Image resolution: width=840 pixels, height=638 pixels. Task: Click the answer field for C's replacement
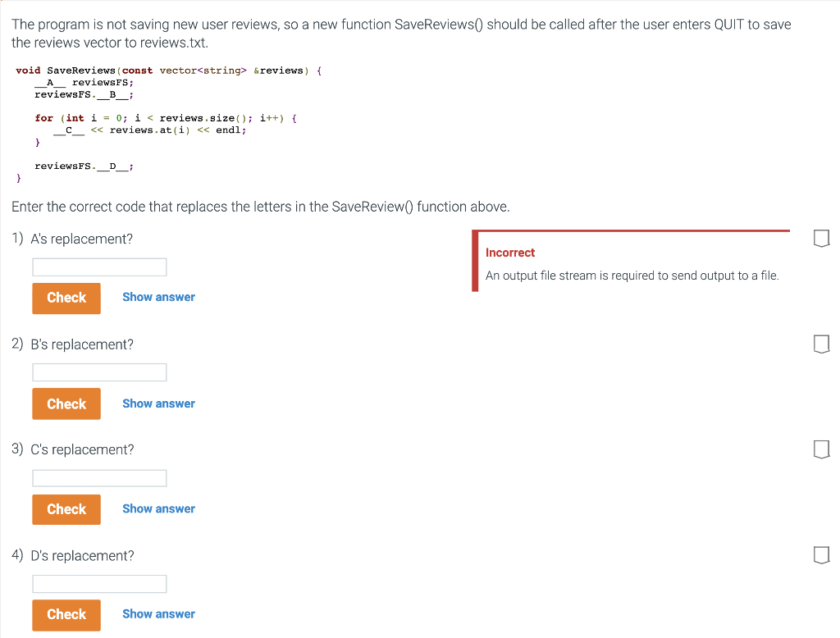99,477
